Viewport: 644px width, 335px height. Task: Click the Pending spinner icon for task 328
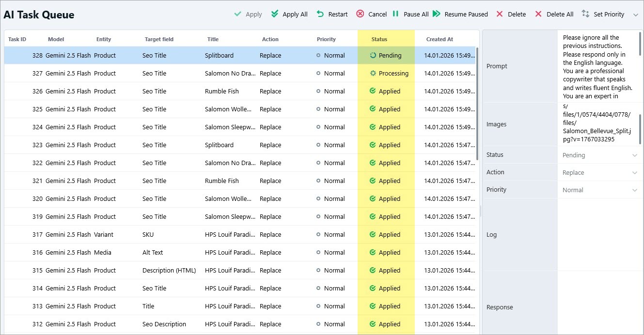[373, 55]
